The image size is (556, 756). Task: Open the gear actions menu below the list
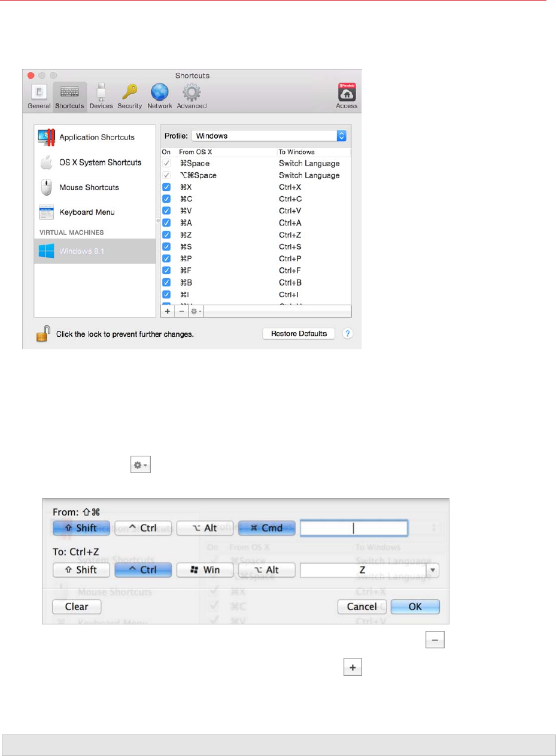point(196,311)
